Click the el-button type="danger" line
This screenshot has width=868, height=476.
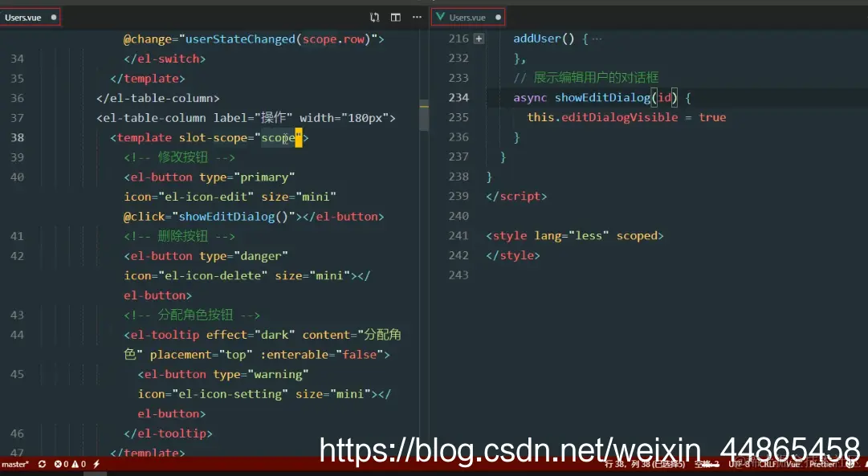pyautogui.click(x=206, y=256)
